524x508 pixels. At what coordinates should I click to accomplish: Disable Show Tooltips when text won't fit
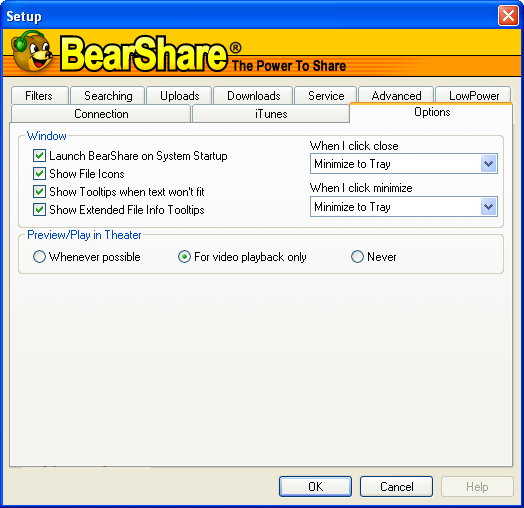pos(39,192)
